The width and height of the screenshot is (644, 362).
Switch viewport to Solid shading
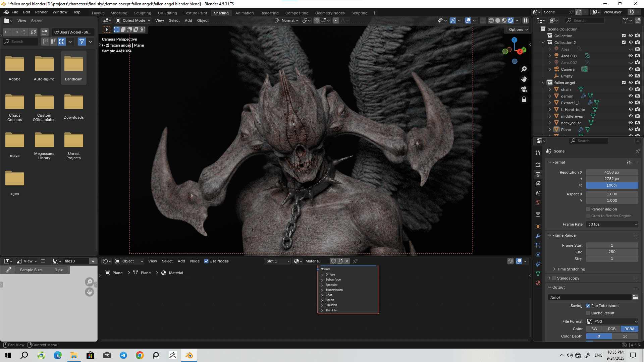tap(498, 20)
